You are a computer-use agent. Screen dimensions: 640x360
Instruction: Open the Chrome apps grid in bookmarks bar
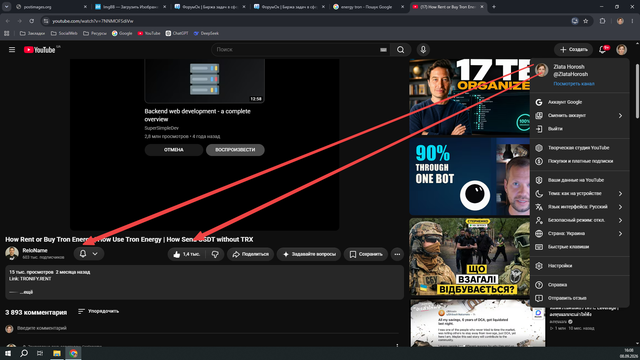(7, 33)
